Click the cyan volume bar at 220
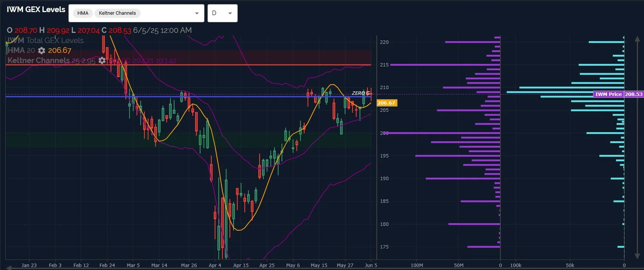This screenshot has height=270, width=644. click(606, 42)
